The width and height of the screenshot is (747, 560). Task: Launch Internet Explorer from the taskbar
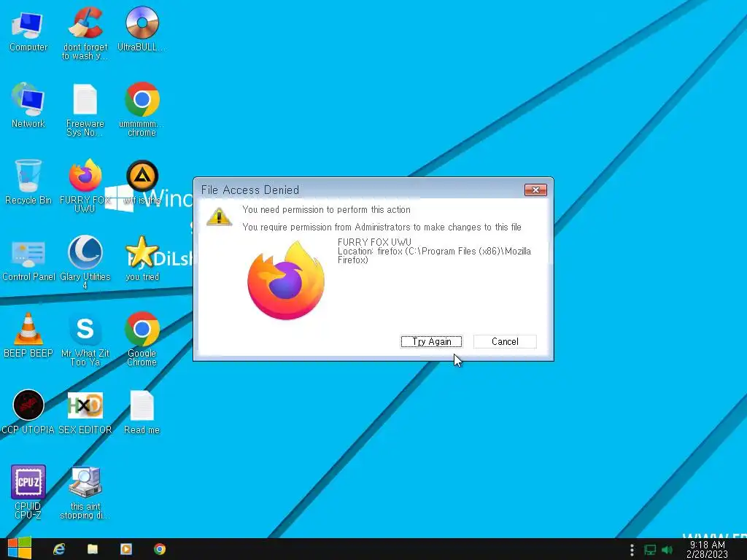pos(59,549)
